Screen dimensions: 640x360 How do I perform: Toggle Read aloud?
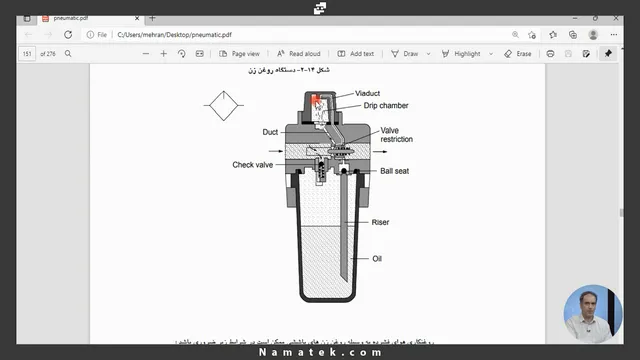click(x=299, y=54)
